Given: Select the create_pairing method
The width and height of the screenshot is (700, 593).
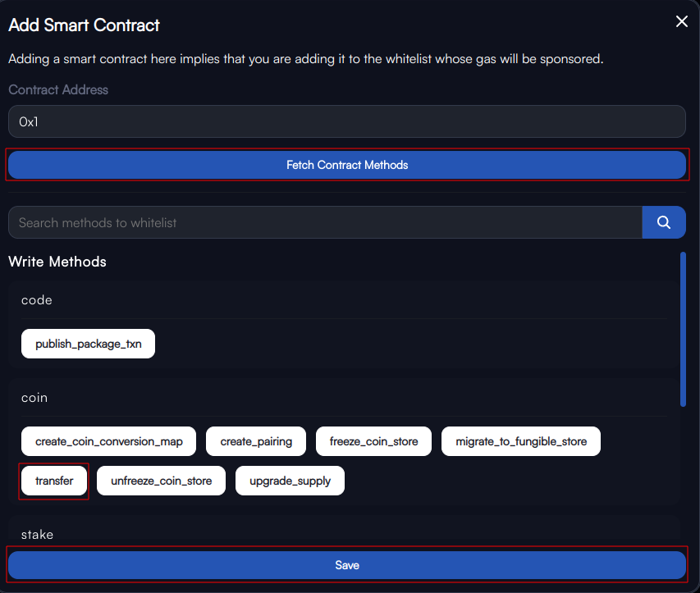Looking at the screenshot, I should click(256, 441).
